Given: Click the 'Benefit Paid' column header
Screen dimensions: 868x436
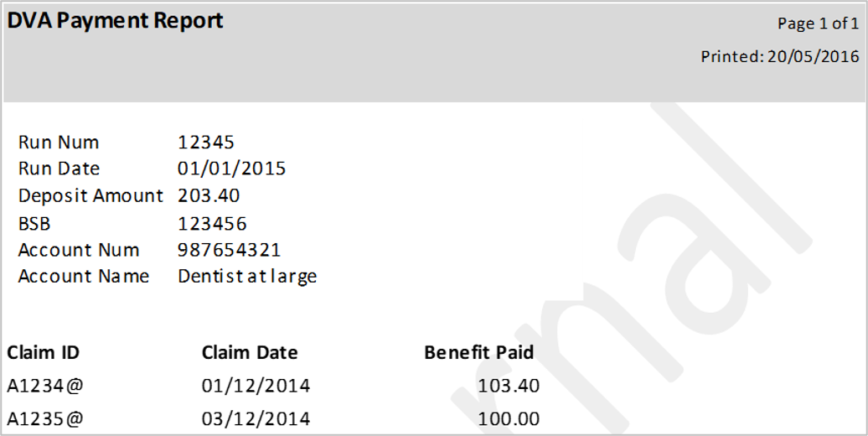Looking at the screenshot, I should (x=479, y=352).
